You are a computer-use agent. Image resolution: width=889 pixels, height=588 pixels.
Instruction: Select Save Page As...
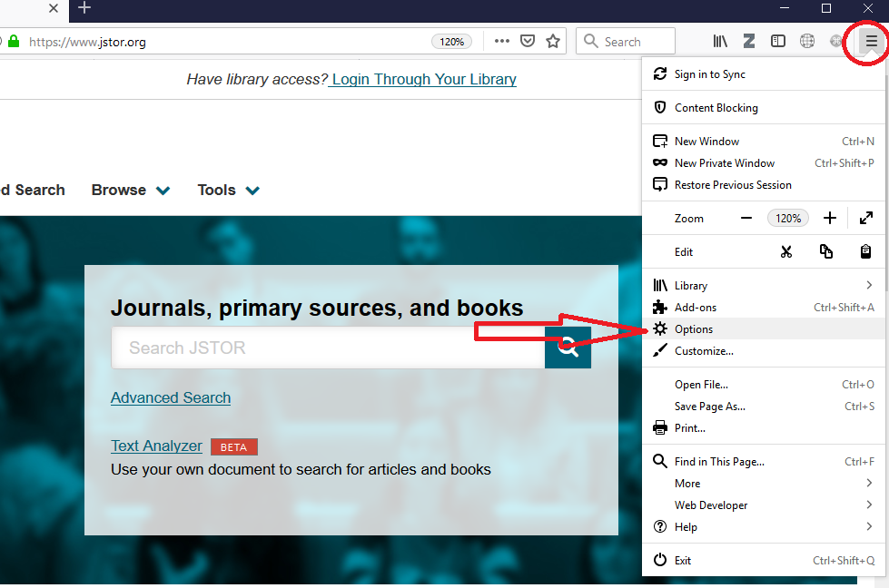(763, 407)
